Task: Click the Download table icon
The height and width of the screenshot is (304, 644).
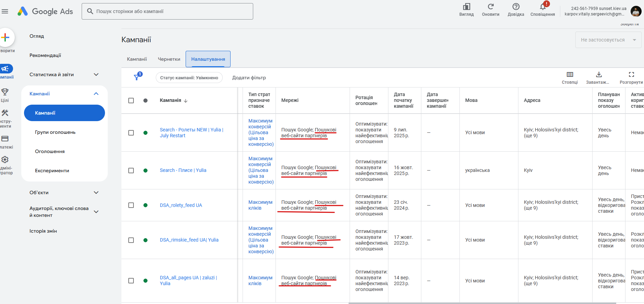Action: click(599, 75)
